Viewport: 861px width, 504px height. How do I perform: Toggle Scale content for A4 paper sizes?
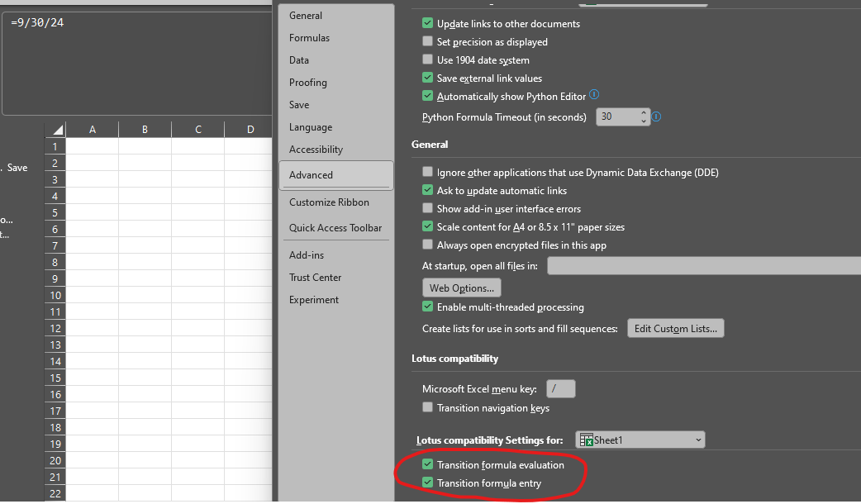pyautogui.click(x=427, y=226)
